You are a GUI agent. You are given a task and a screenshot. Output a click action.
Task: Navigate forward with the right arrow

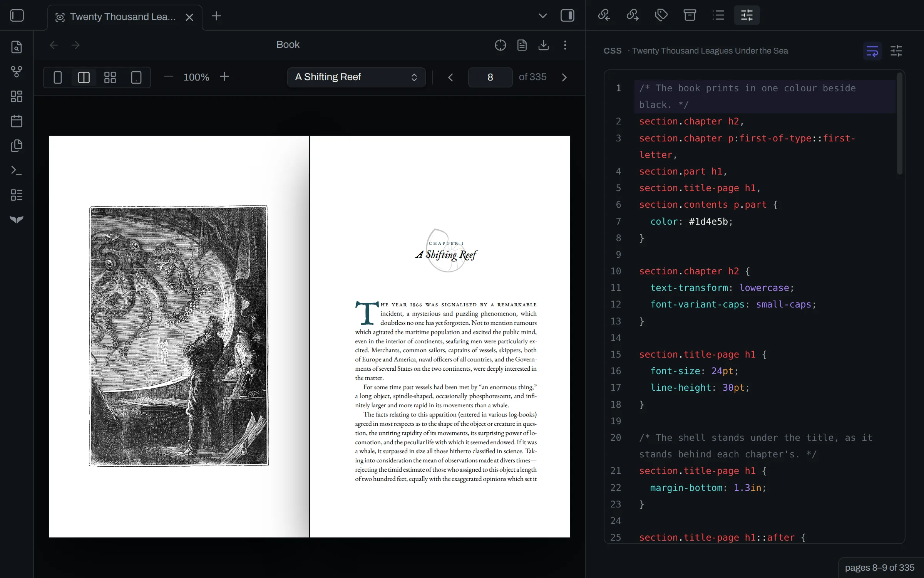tap(75, 45)
